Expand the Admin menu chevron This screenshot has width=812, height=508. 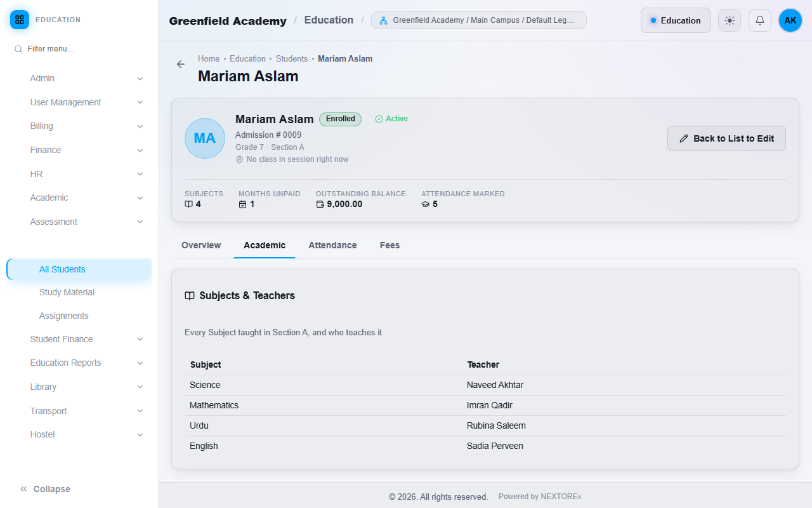(x=140, y=79)
